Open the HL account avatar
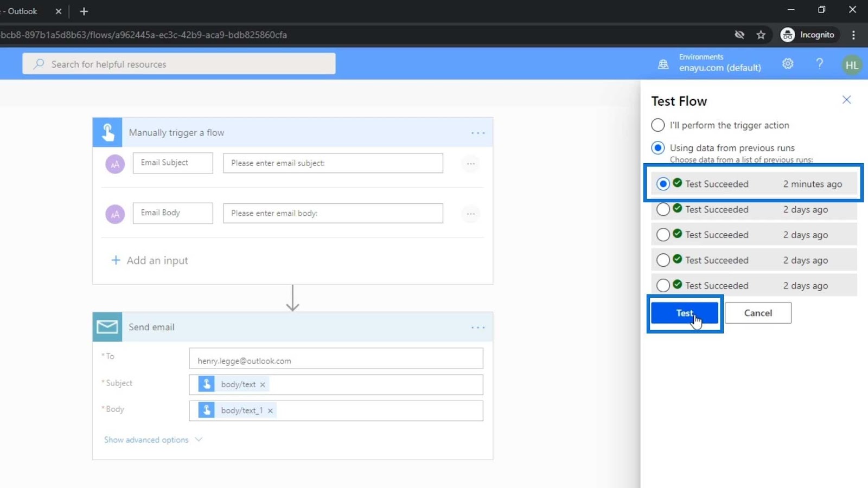The height and width of the screenshot is (488, 868). 852,65
